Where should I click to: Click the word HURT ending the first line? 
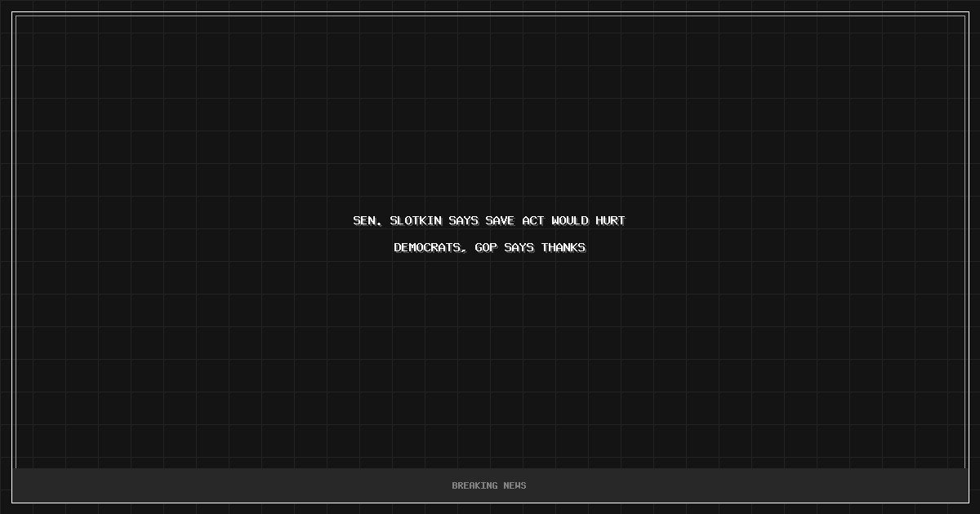610,221
